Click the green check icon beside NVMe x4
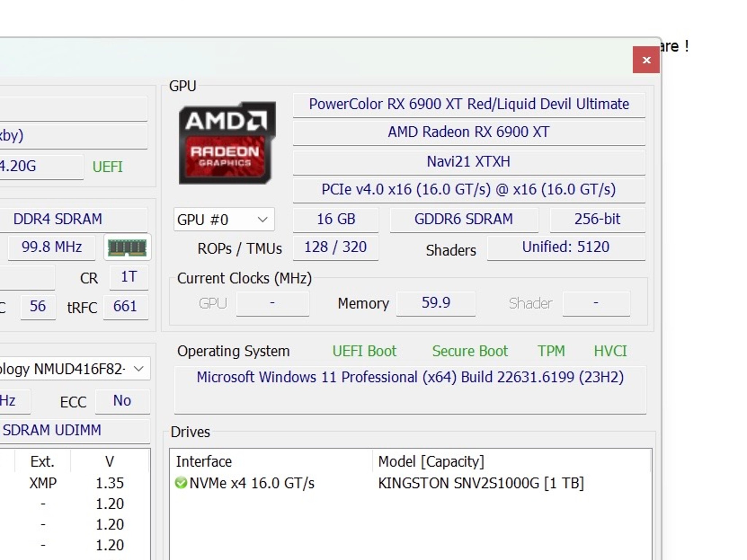 [181, 483]
